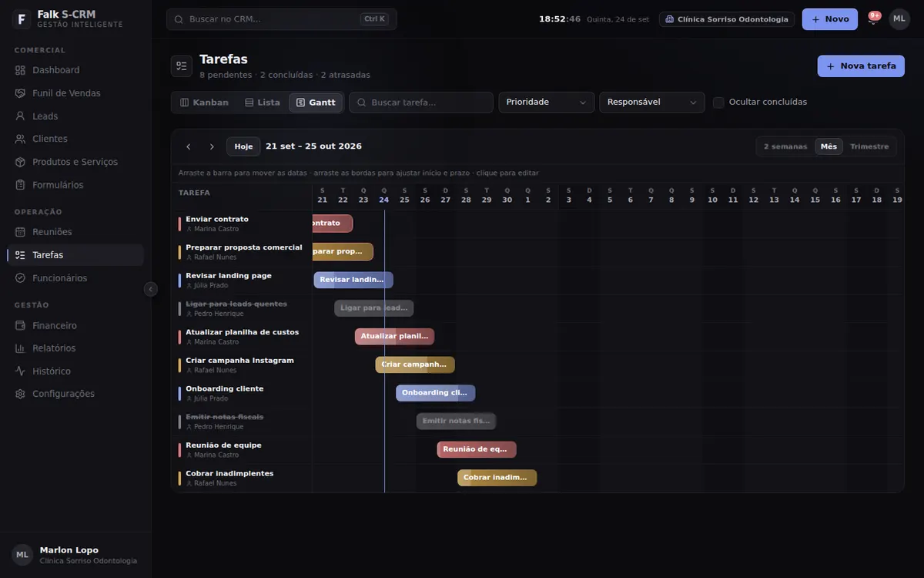
Task: Click the Reunião de equipe Gantt bar
Action: tap(477, 449)
